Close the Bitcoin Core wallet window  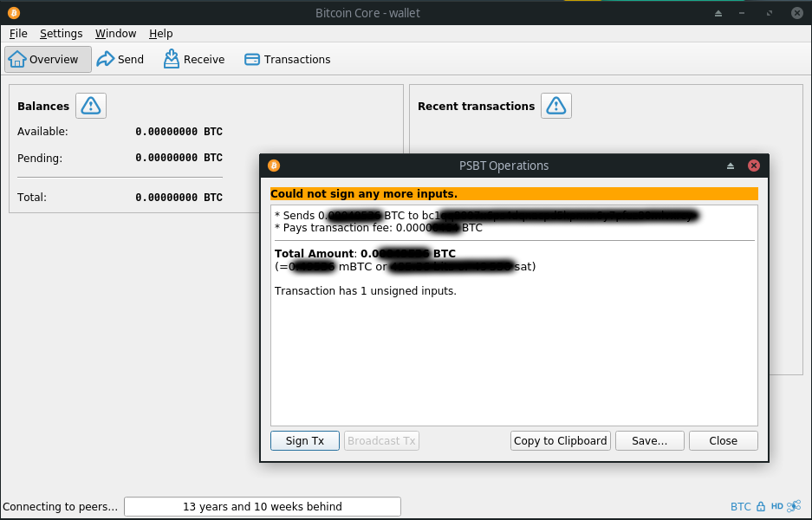(797, 13)
